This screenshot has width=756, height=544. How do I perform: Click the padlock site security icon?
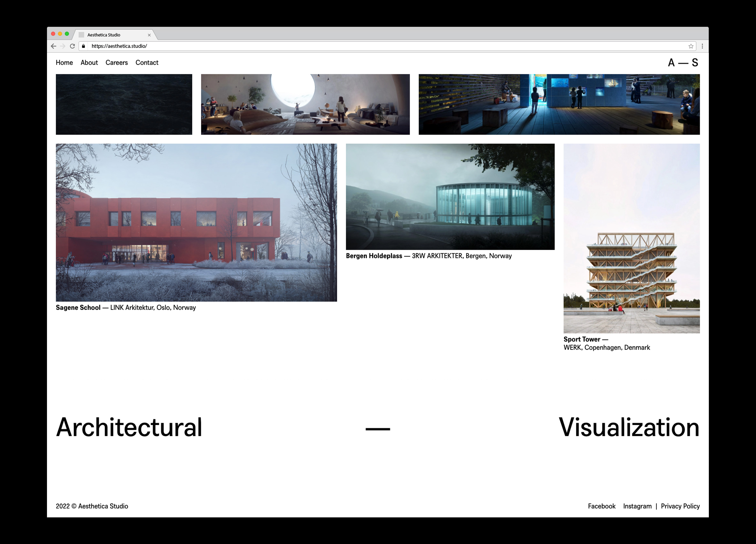83,46
